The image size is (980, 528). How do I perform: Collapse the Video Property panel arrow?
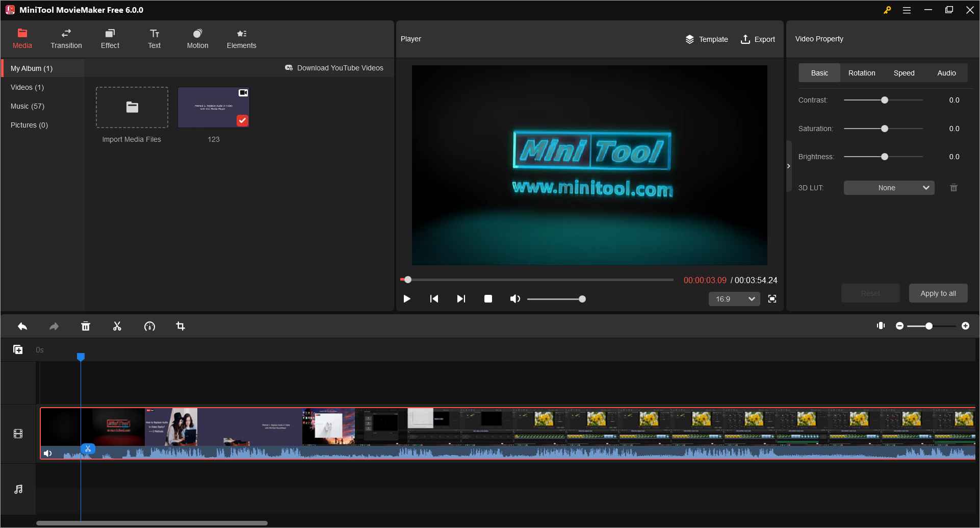click(x=789, y=166)
